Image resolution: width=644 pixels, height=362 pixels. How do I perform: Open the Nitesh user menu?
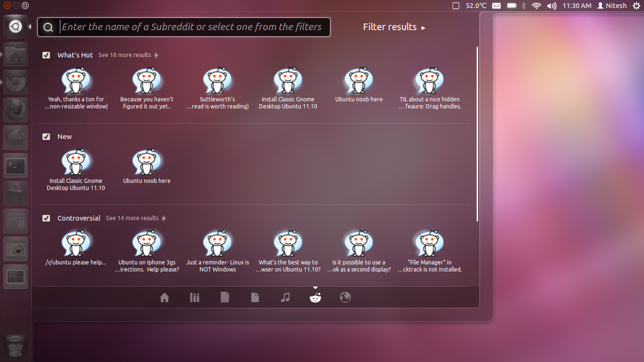click(x=611, y=5)
